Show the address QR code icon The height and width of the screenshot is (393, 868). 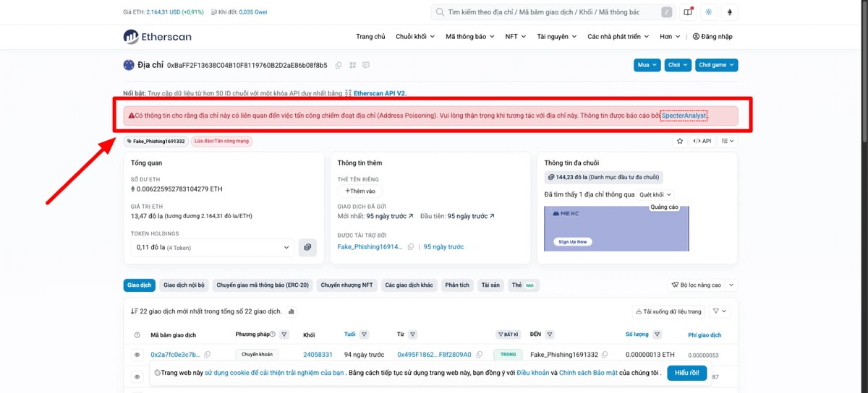(x=352, y=65)
